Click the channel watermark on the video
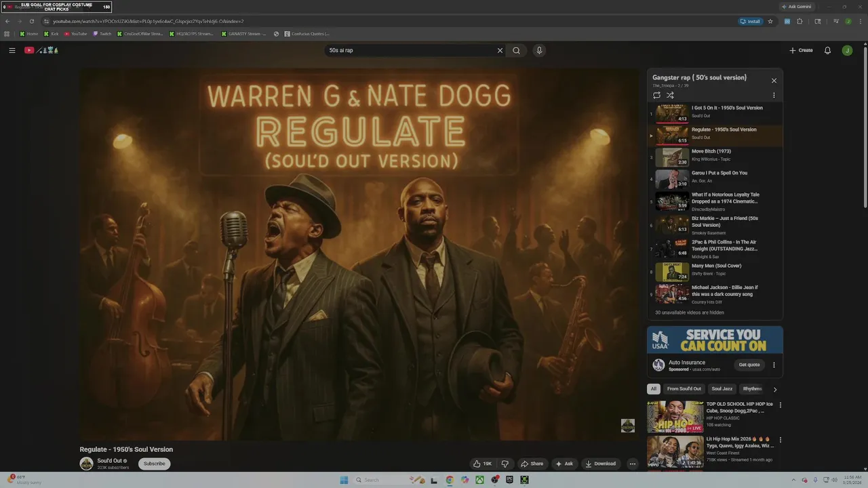Screen dimensions: 868x488 coord(628,426)
